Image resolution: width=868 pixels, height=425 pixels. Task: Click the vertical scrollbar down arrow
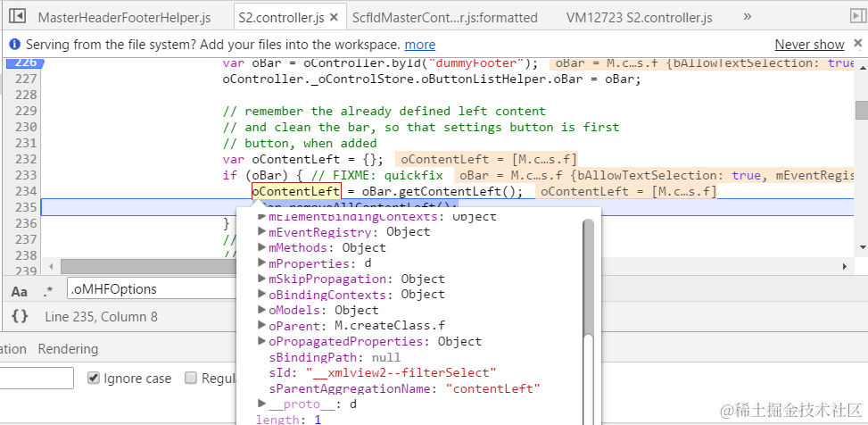tap(862, 247)
